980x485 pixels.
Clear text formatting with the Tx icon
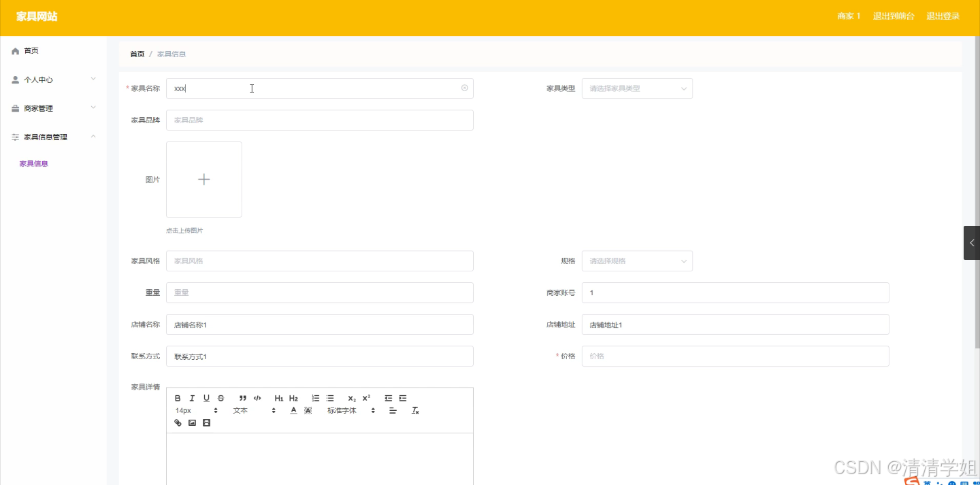pos(415,411)
